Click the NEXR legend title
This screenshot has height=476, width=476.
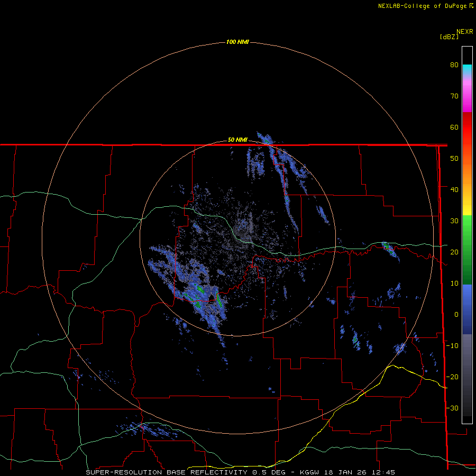(465, 32)
